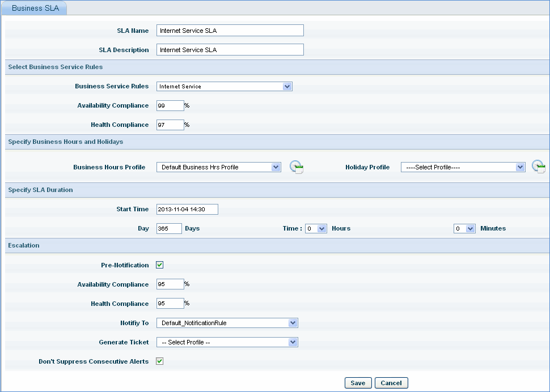
Task: Open the Holiday Profile dropdown
Action: (x=463, y=167)
